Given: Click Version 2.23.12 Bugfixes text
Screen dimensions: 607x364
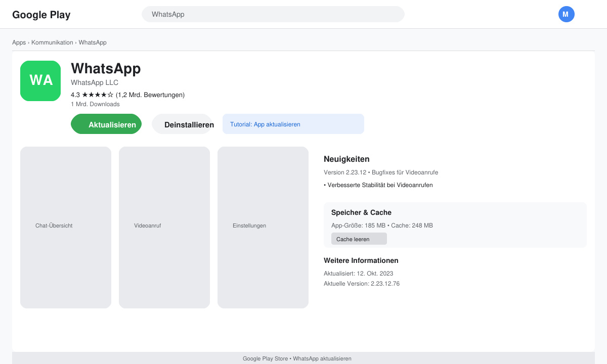Looking at the screenshot, I should 381,172.
